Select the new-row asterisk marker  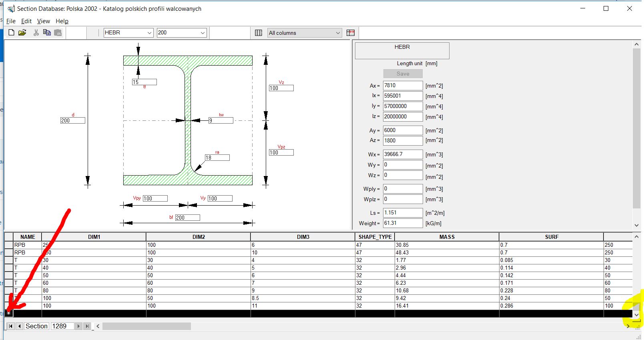[x=9, y=314]
